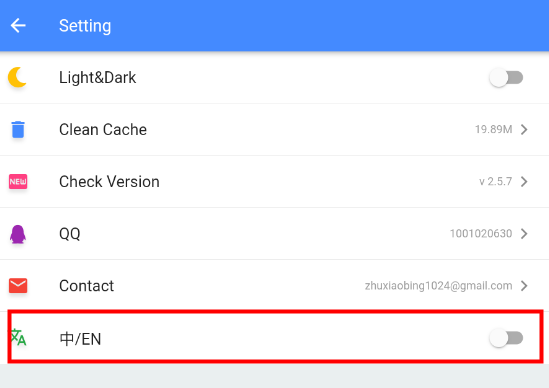Open QQ row chevron arrow
This screenshot has height=388, width=549.
tap(524, 234)
